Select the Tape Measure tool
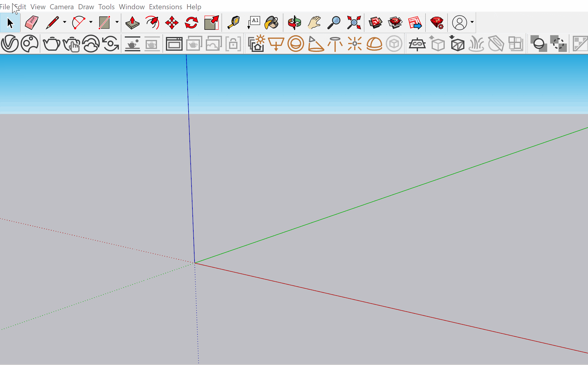The width and height of the screenshot is (588, 365). pos(234,23)
